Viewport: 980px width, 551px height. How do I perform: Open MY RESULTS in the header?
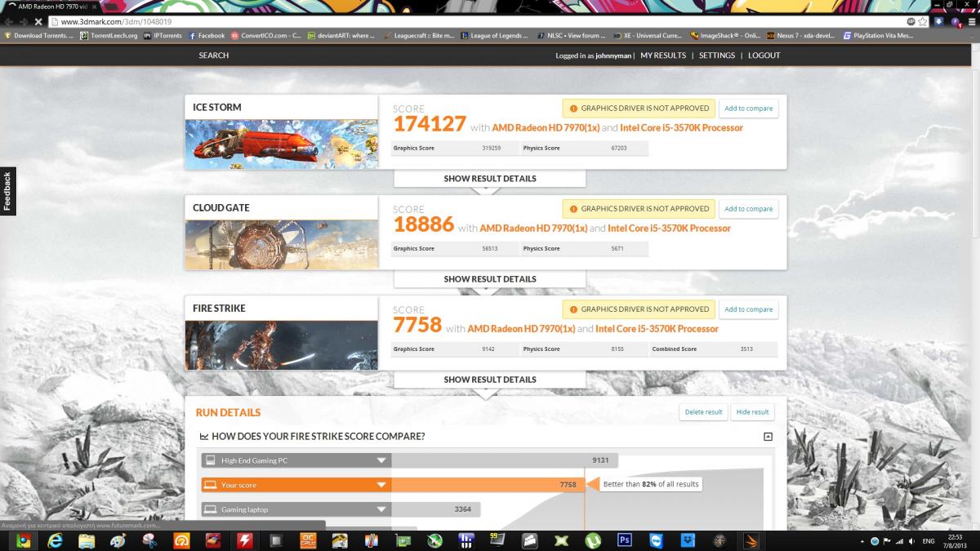[x=663, y=56]
